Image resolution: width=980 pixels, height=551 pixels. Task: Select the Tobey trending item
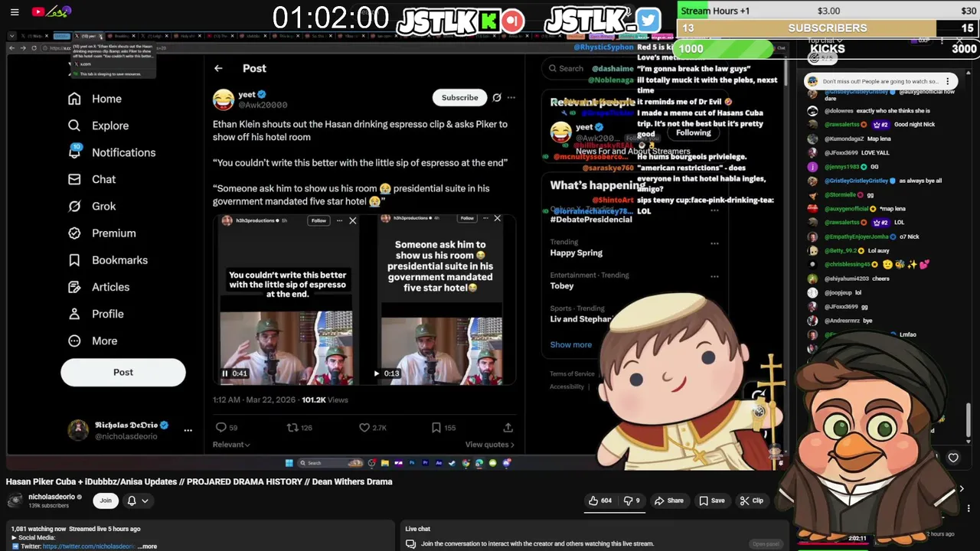click(561, 285)
